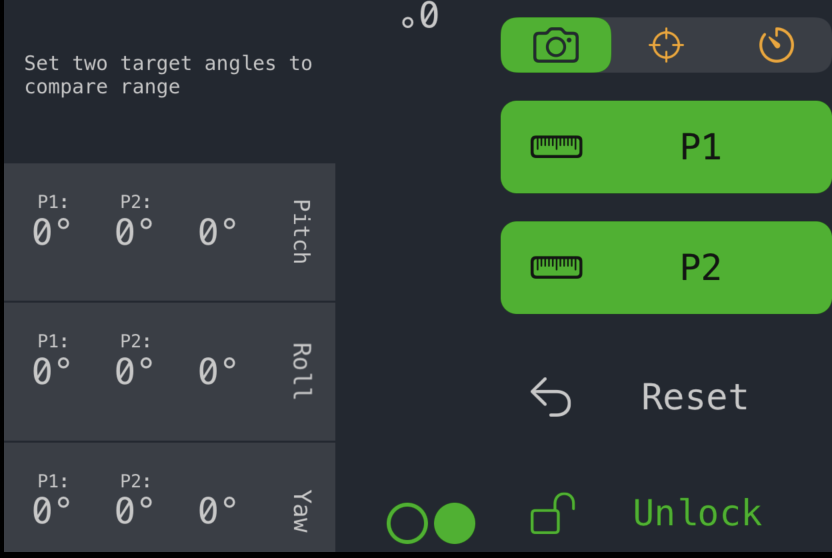Viewport: 832px width, 558px height.
Task: Open the timer gauge mode
Action: point(776,45)
